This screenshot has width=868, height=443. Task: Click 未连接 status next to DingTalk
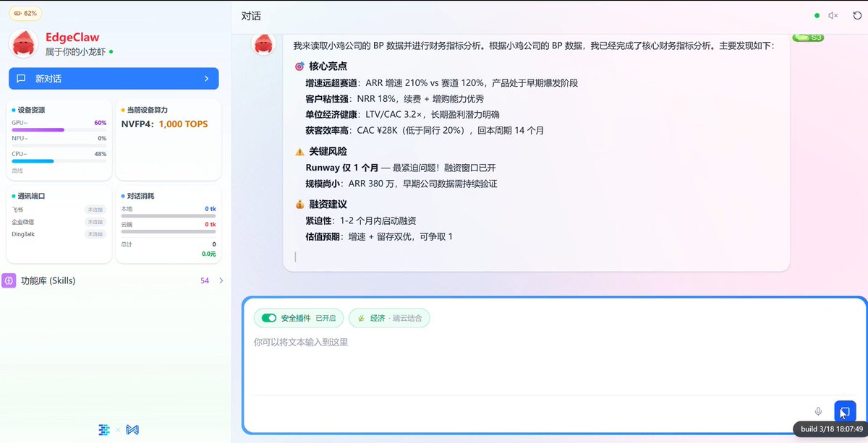[95, 234]
